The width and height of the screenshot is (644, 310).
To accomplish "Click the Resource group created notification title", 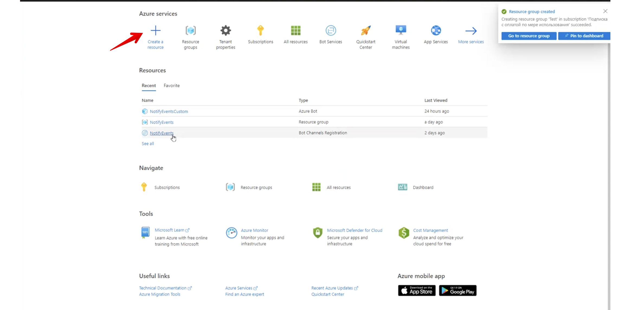I will (x=532, y=12).
